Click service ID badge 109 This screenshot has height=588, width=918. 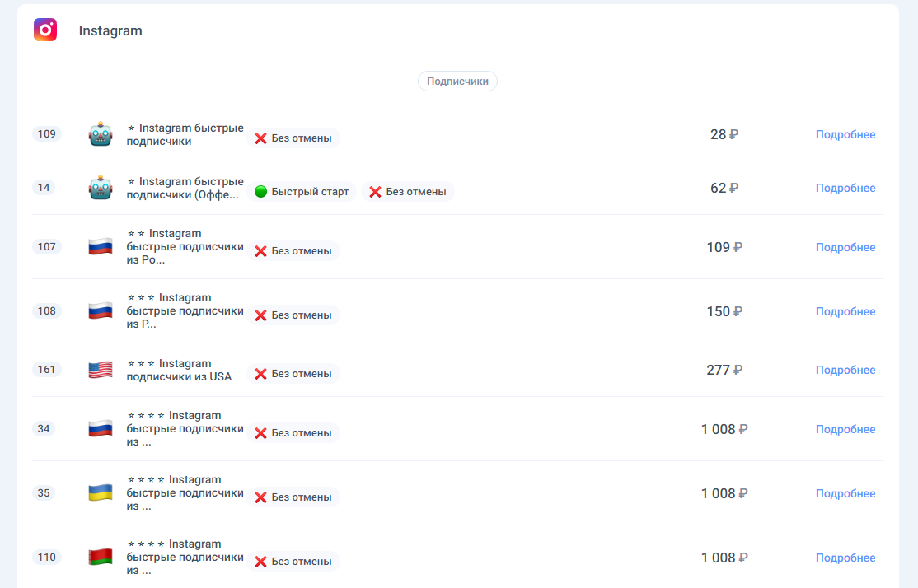click(x=47, y=134)
